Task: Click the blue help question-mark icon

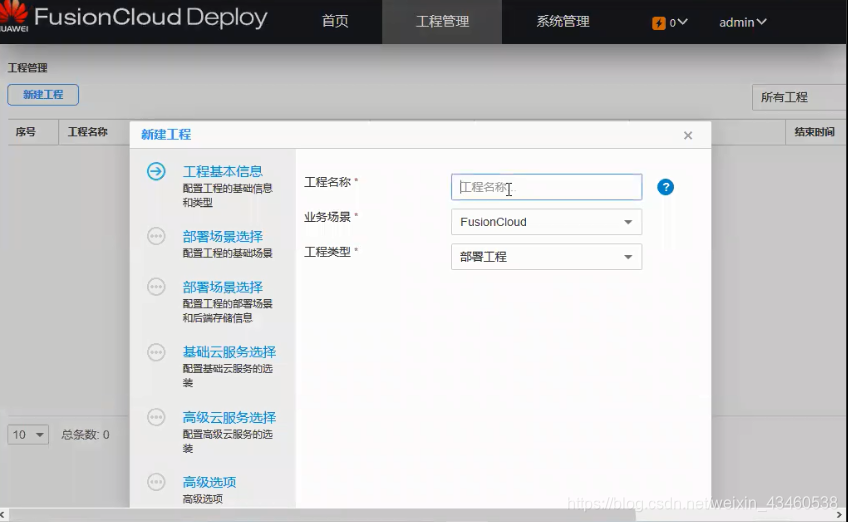Action: 665,187
